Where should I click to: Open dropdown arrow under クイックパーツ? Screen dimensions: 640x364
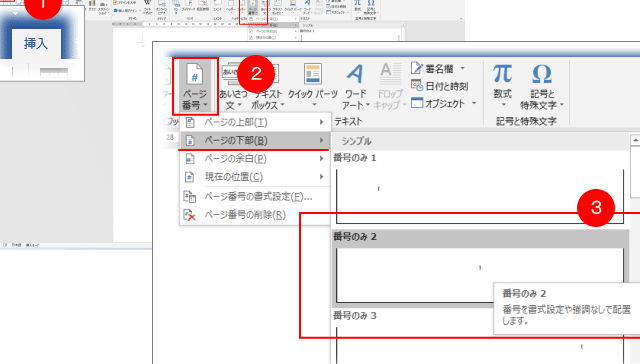[314, 105]
